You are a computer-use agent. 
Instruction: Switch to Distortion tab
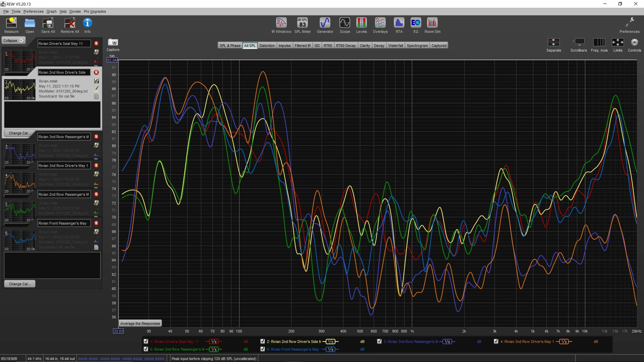pos(267,45)
